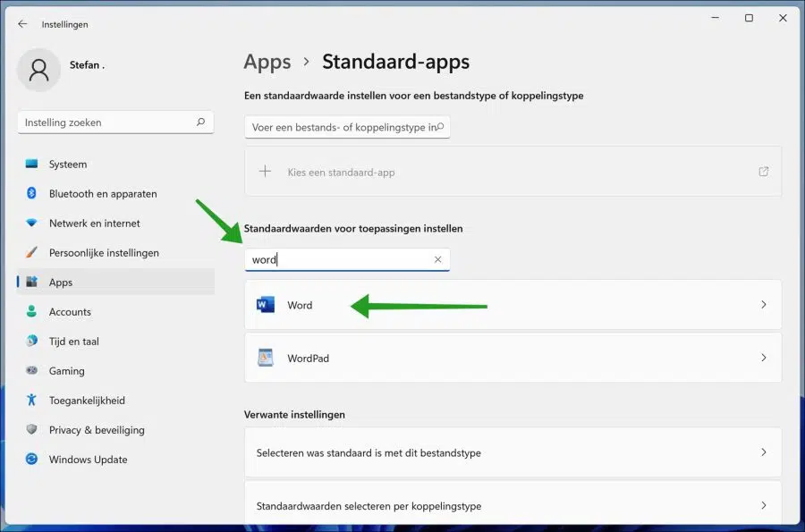The height and width of the screenshot is (532, 805).
Task: Open Gaming settings section
Action: 116,371
